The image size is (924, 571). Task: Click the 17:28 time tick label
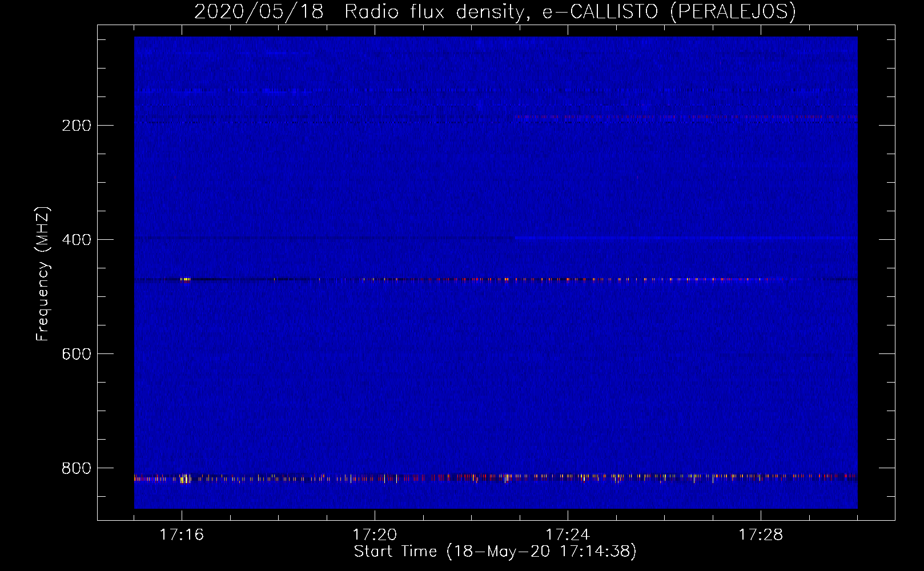pyautogui.click(x=761, y=534)
